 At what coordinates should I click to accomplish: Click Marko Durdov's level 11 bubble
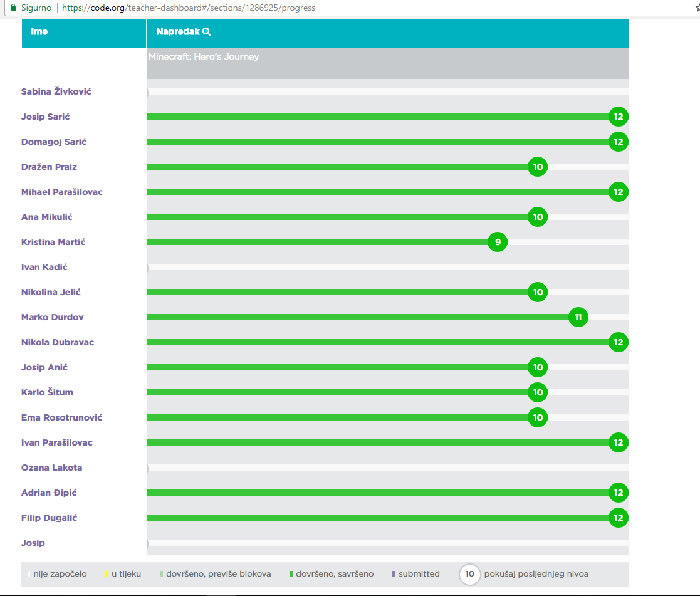point(578,317)
